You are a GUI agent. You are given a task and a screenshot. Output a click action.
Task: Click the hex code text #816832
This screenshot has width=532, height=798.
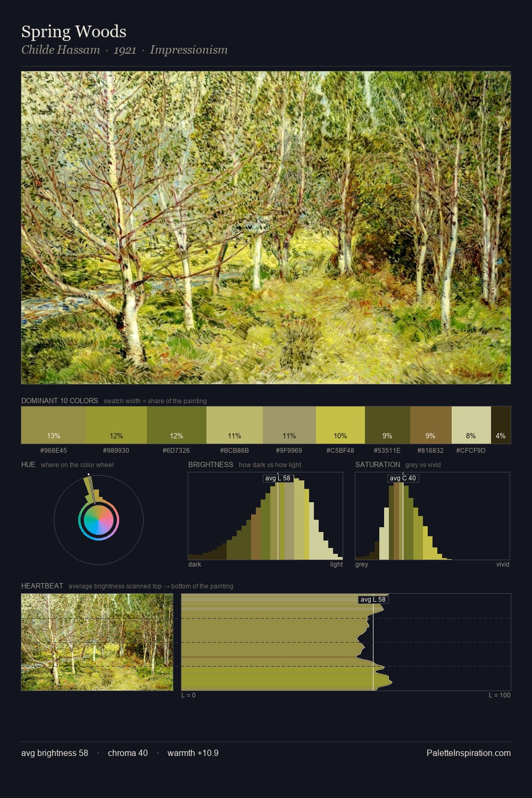430,450
